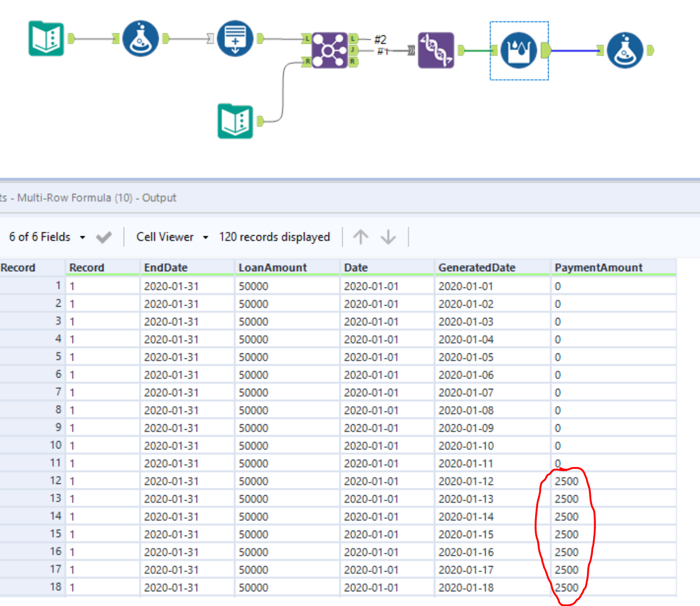Click the checkmark icon beside the Fields selector
This screenshot has height=606, width=700.
104,237
